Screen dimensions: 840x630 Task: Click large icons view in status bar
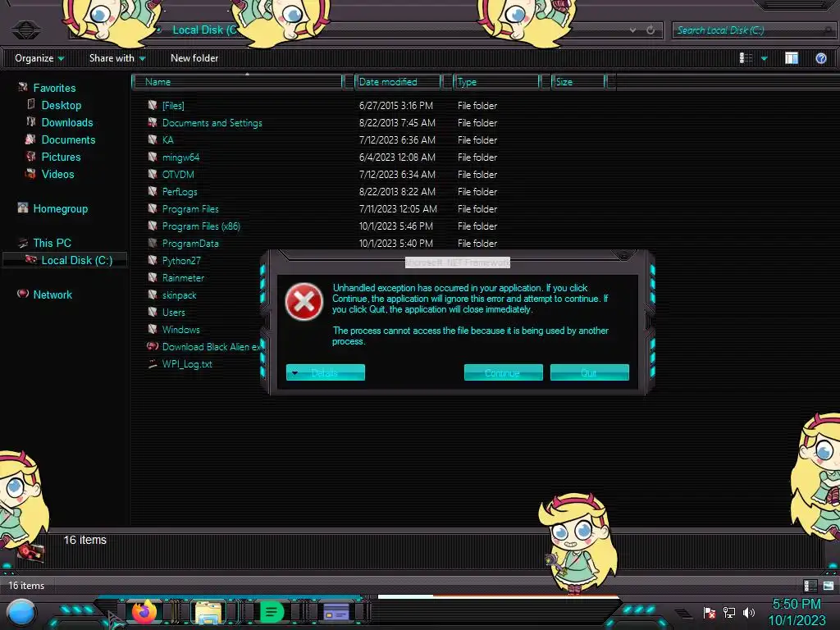point(829,586)
